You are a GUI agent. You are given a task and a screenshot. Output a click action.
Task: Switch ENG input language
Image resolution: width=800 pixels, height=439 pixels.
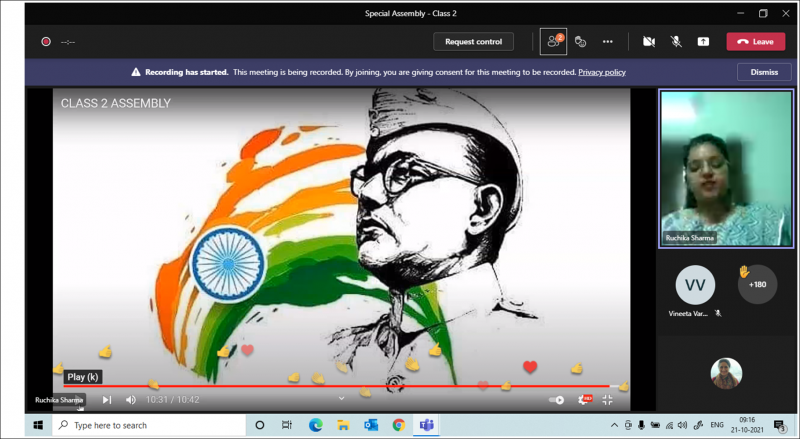coord(717,425)
